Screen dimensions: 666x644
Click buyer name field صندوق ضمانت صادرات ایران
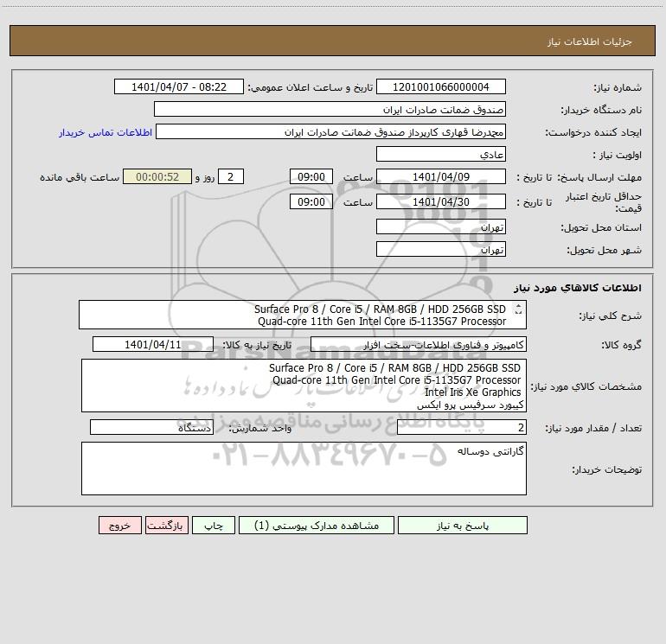[x=330, y=109]
